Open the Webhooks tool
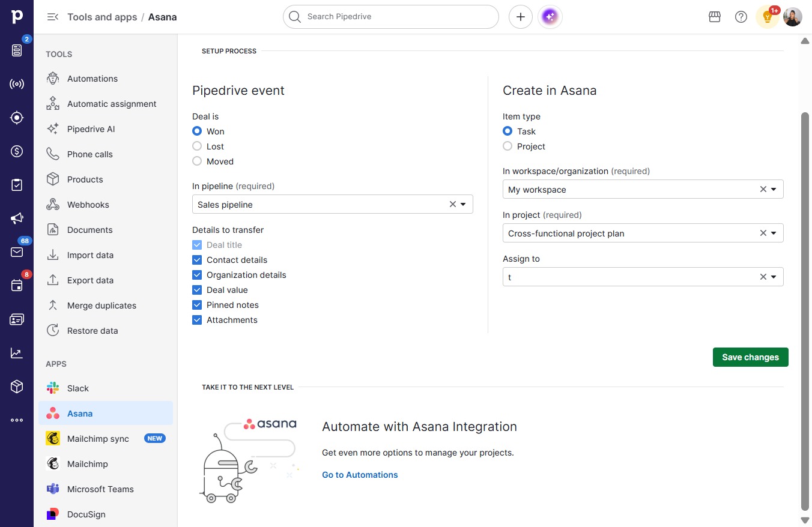 coord(106,205)
